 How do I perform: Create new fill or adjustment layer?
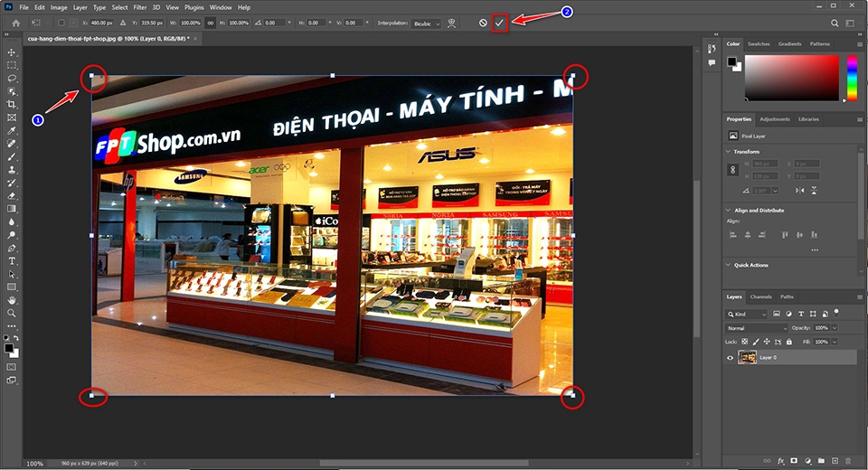pos(807,461)
